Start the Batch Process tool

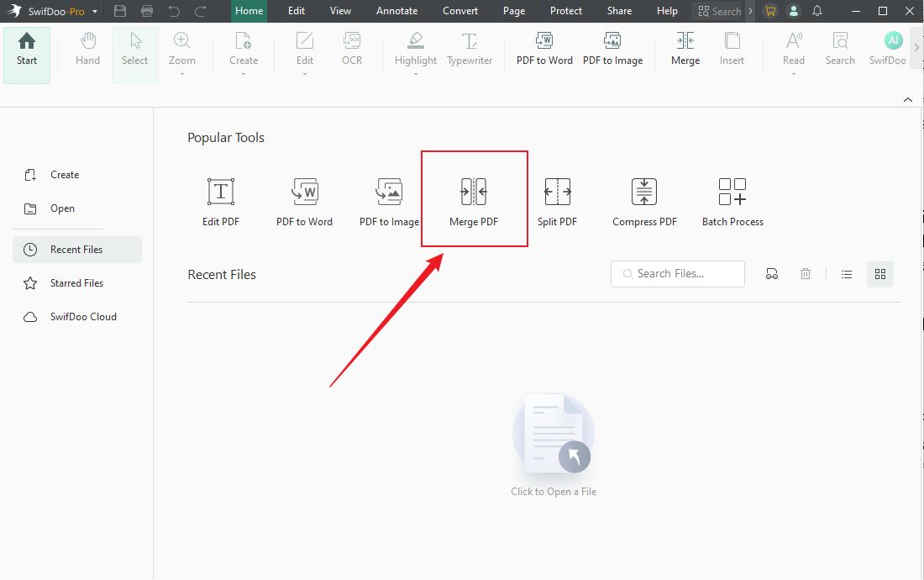point(732,202)
